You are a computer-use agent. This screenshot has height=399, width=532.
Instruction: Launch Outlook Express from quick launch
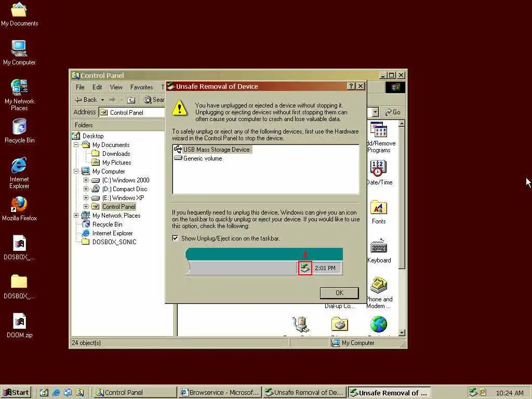tap(68, 393)
